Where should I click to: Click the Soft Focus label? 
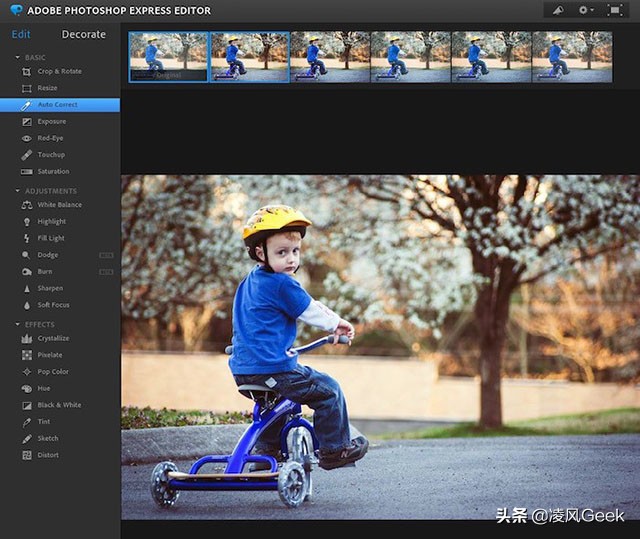pos(53,305)
